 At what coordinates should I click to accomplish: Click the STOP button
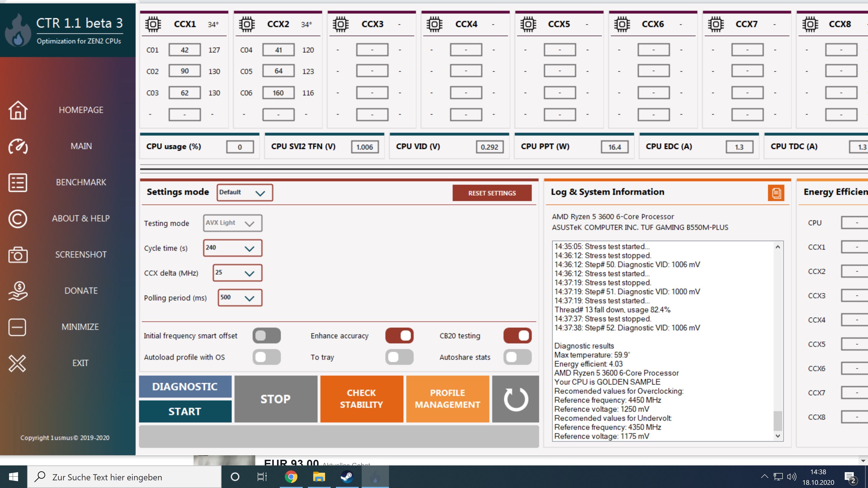tap(276, 399)
